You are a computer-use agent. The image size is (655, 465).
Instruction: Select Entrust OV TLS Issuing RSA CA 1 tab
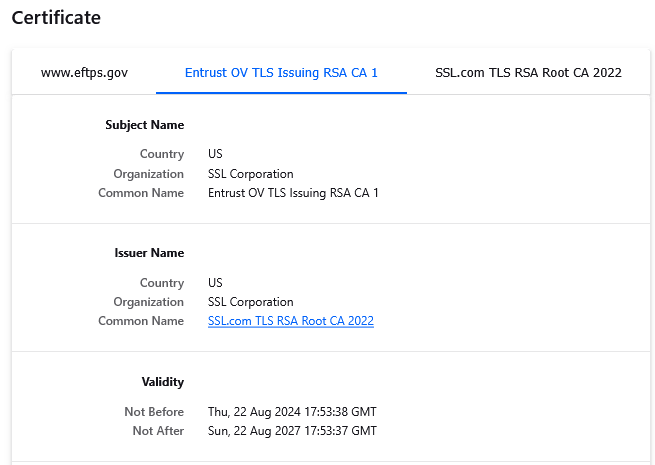point(281,73)
